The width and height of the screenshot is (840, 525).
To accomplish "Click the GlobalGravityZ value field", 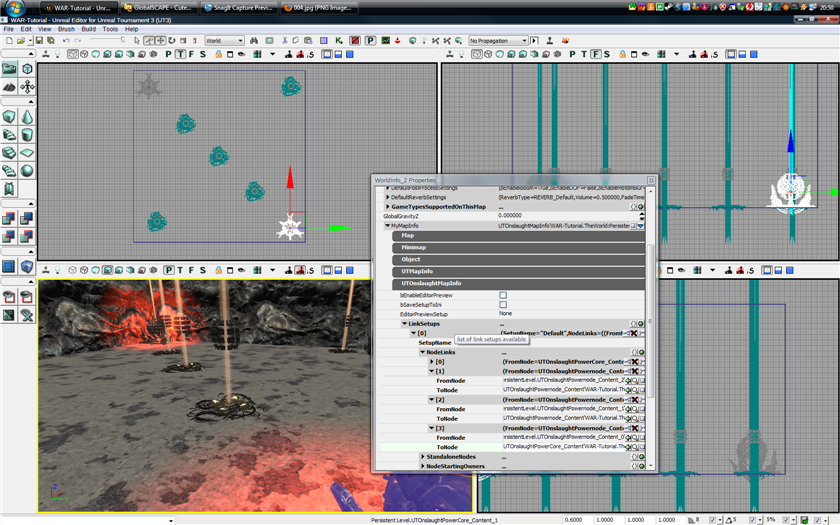I will pyautogui.click(x=568, y=216).
